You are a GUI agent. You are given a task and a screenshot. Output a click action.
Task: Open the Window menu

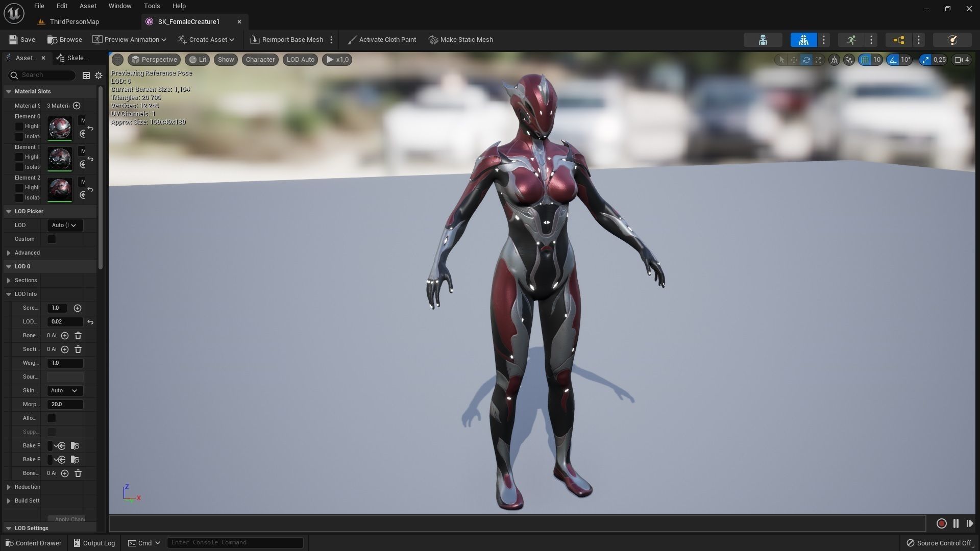click(x=120, y=6)
